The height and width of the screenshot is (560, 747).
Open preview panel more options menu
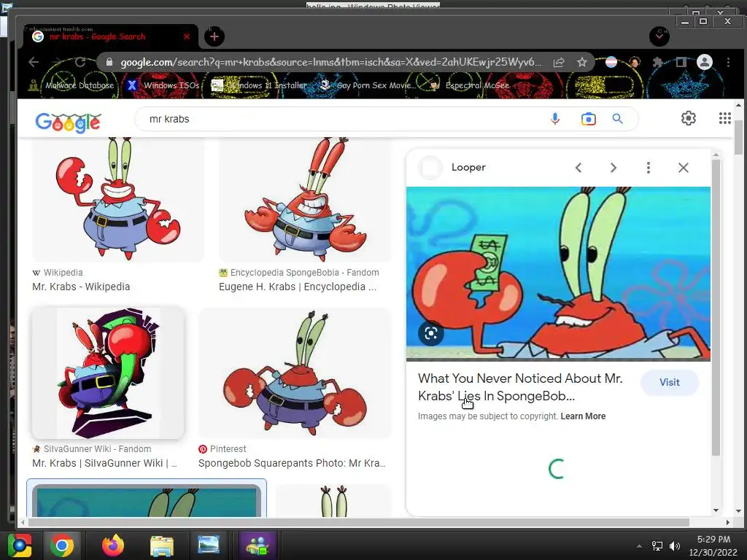pos(648,168)
